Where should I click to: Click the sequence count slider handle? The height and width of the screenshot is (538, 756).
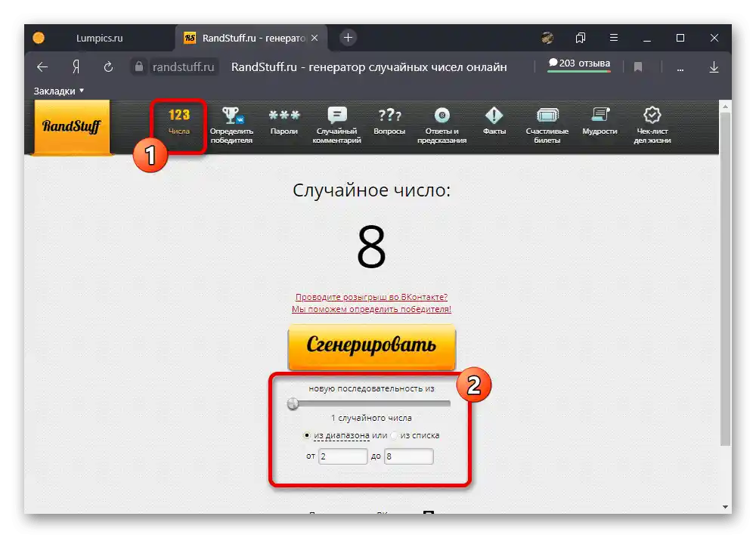(293, 403)
